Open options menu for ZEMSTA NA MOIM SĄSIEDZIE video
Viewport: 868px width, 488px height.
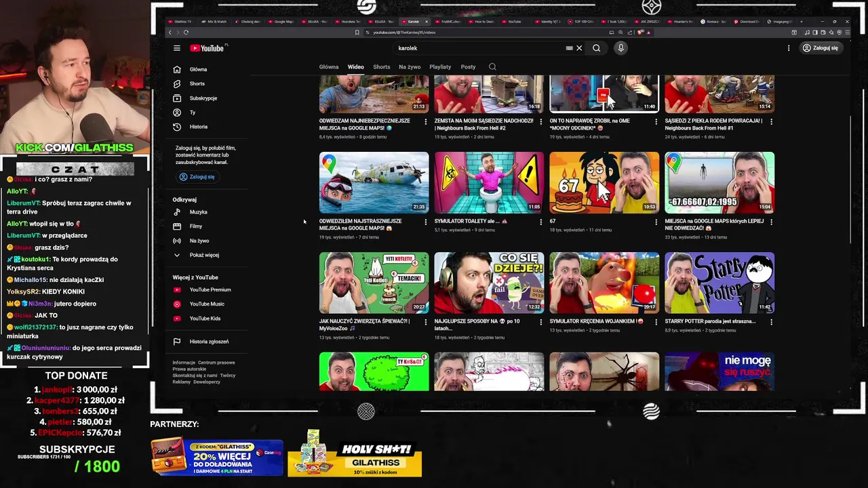click(x=540, y=121)
